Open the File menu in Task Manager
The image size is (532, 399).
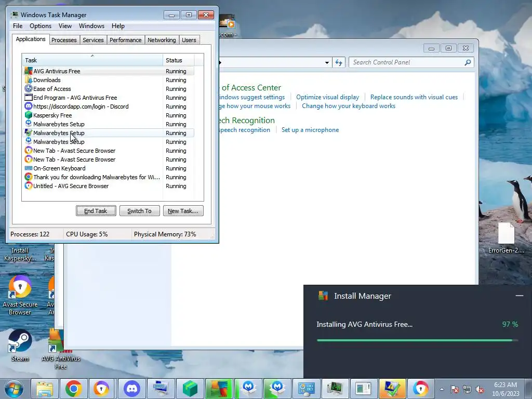pos(18,26)
